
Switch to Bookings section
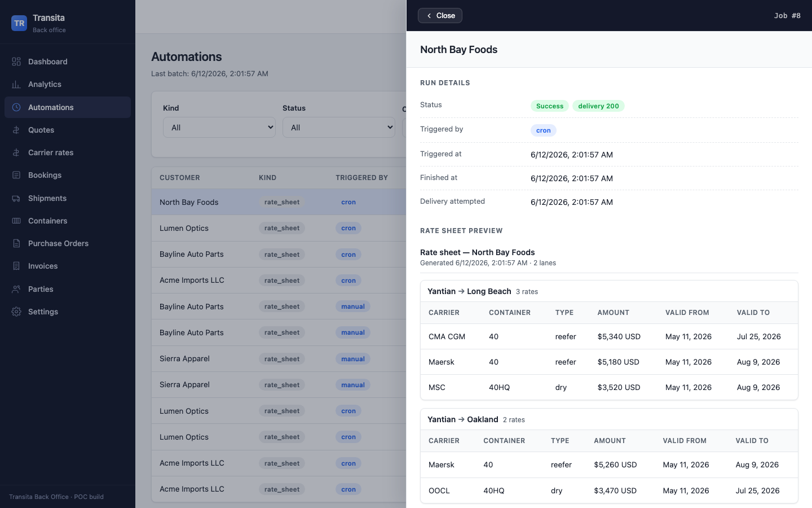68,175
